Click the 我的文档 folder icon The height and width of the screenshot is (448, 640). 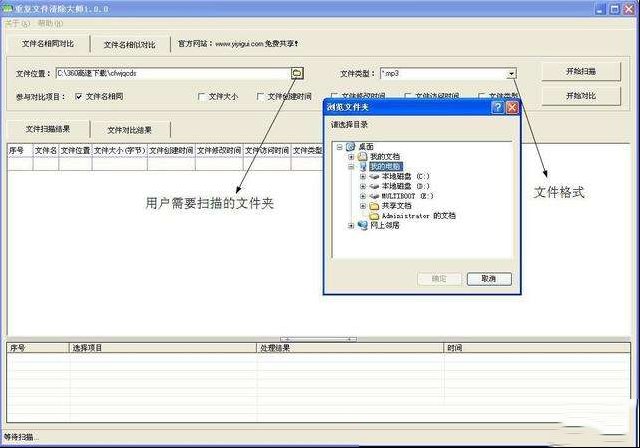362,156
